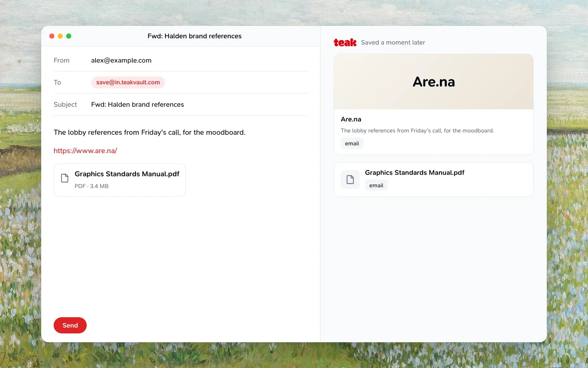Viewport: 588px width, 368px height.
Task: Click the Are.na preview thumbnail
Action: point(434,82)
